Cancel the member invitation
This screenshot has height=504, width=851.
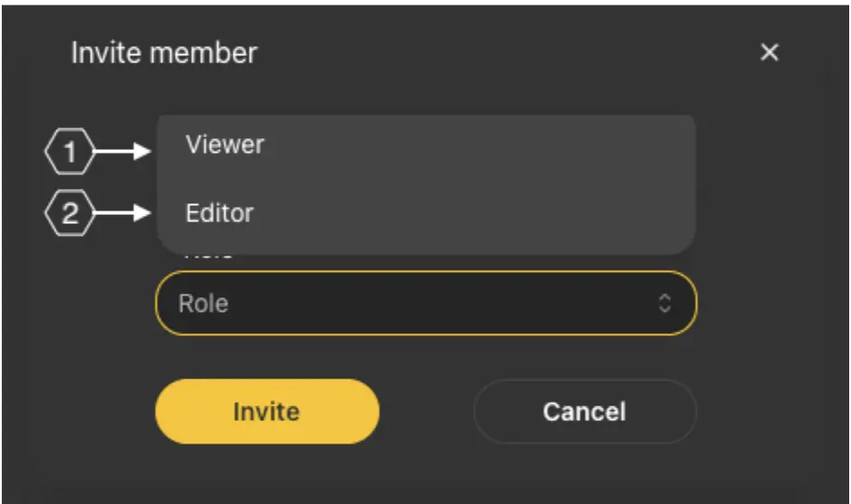click(x=584, y=412)
